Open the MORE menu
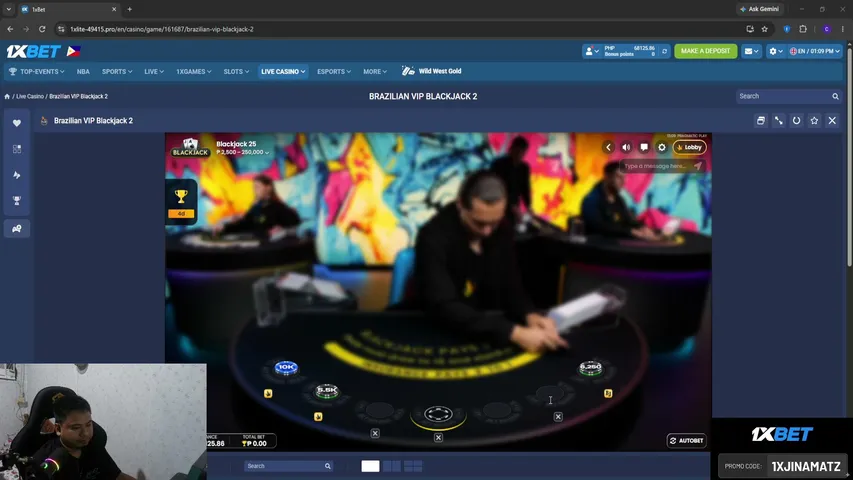The width and height of the screenshot is (853, 480). pyautogui.click(x=375, y=71)
